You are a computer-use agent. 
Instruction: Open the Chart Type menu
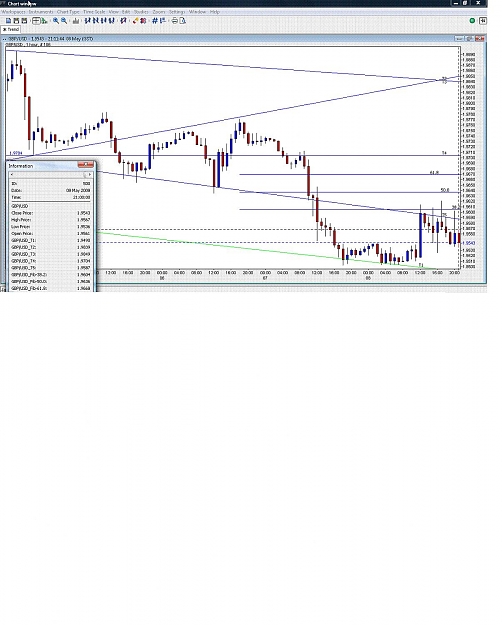click(68, 12)
